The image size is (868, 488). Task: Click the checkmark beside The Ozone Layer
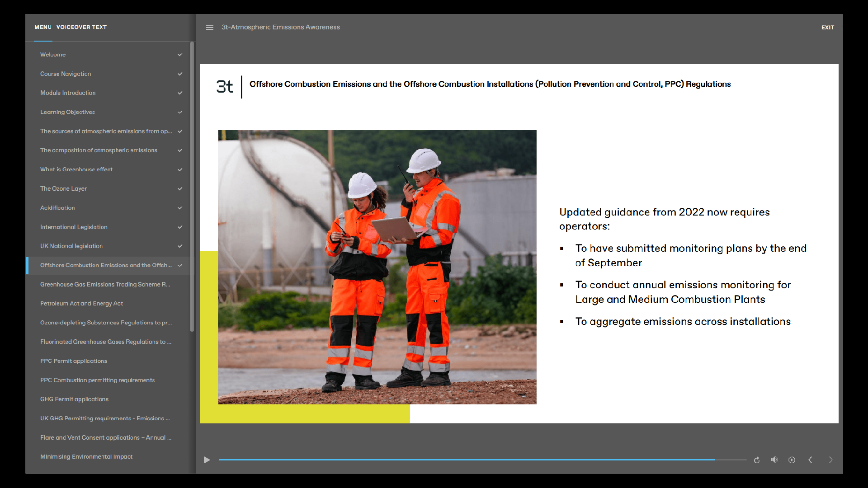pos(180,188)
